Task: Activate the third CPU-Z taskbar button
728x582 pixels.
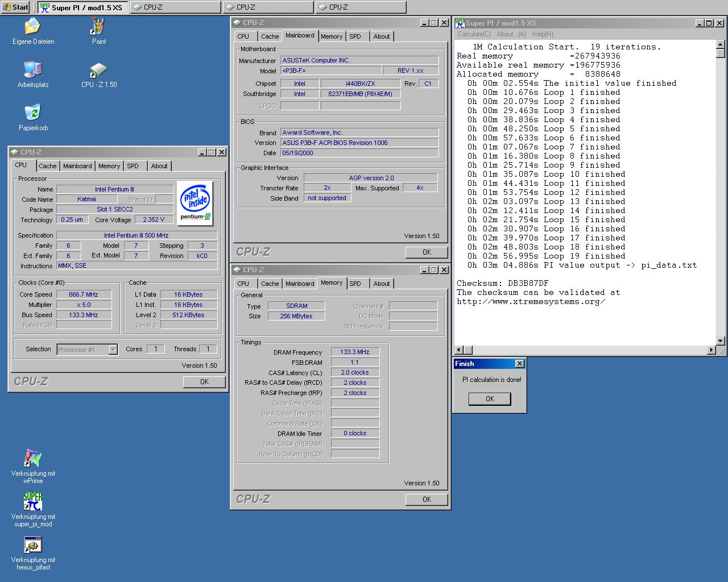Action: [361, 7]
